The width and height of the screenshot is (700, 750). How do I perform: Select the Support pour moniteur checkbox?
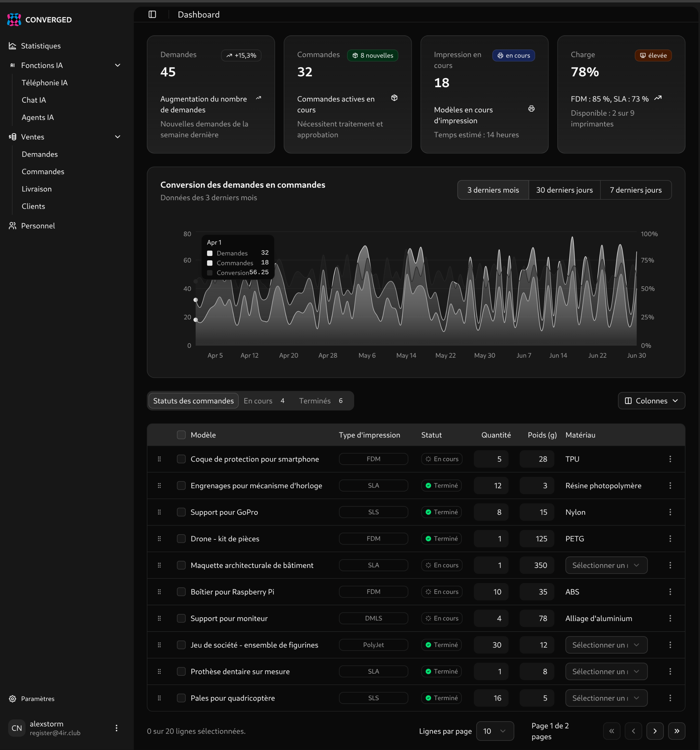[181, 618]
